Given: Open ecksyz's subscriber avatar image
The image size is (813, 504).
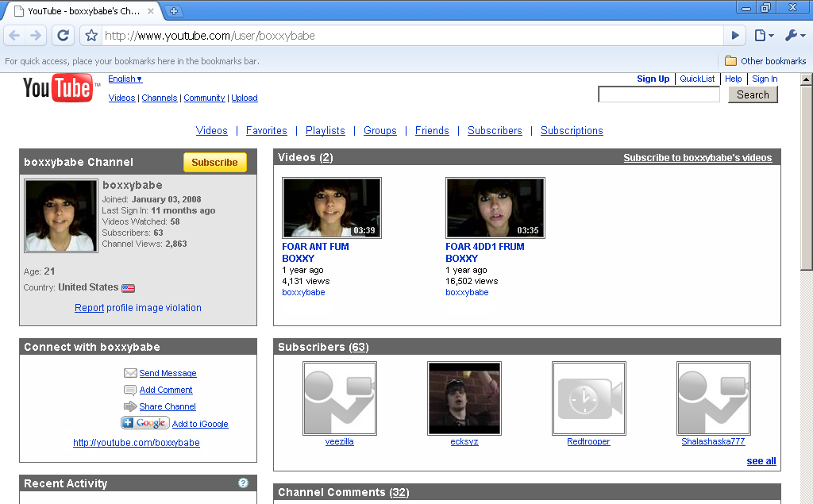Looking at the screenshot, I should 464,398.
